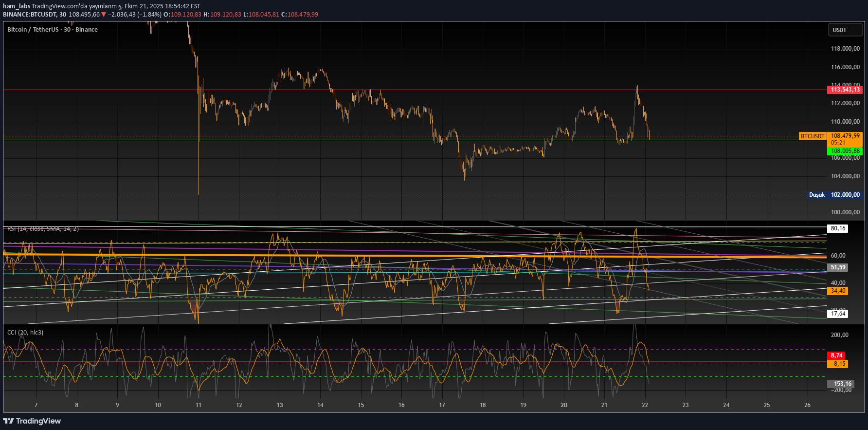Open the USDT currency selector

(845, 30)
